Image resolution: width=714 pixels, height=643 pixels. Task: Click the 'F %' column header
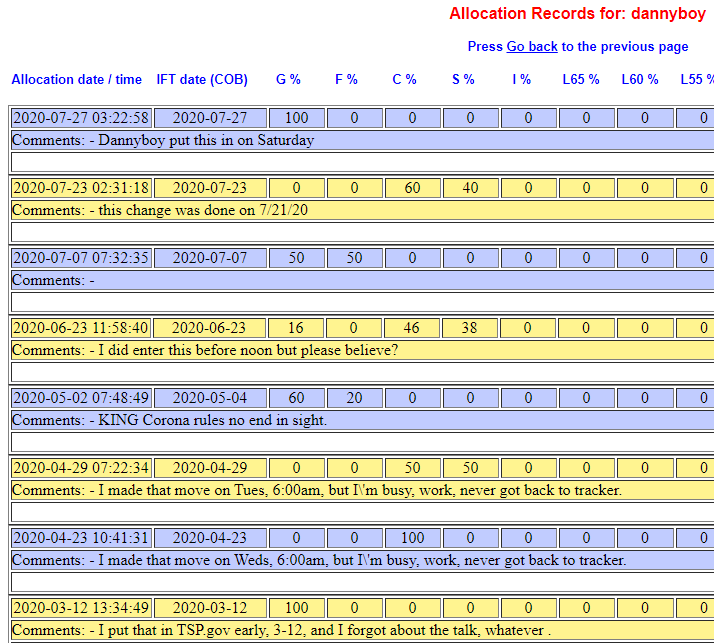coord(346,79)
